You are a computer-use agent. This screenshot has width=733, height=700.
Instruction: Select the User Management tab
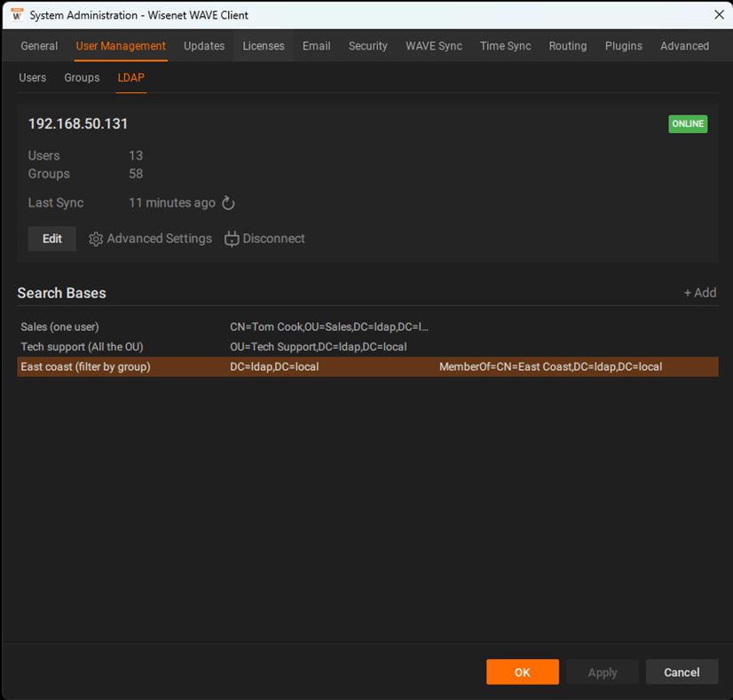coord(121,46)
